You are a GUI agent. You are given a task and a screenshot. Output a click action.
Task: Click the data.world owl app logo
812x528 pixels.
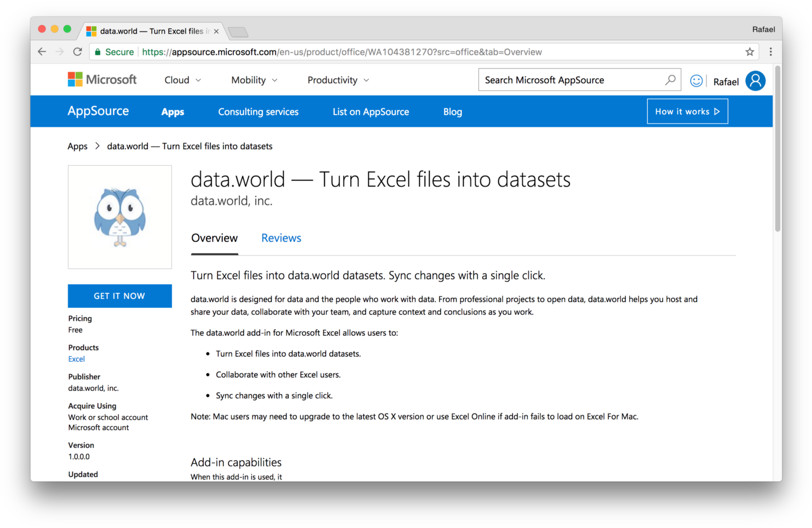pos(120,217)
